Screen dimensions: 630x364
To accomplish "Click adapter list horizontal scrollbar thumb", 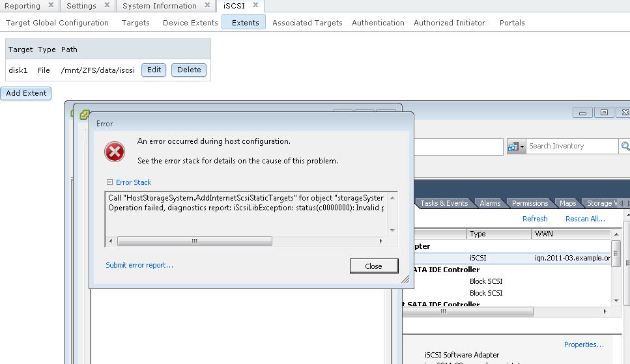I will click(468, 312).
